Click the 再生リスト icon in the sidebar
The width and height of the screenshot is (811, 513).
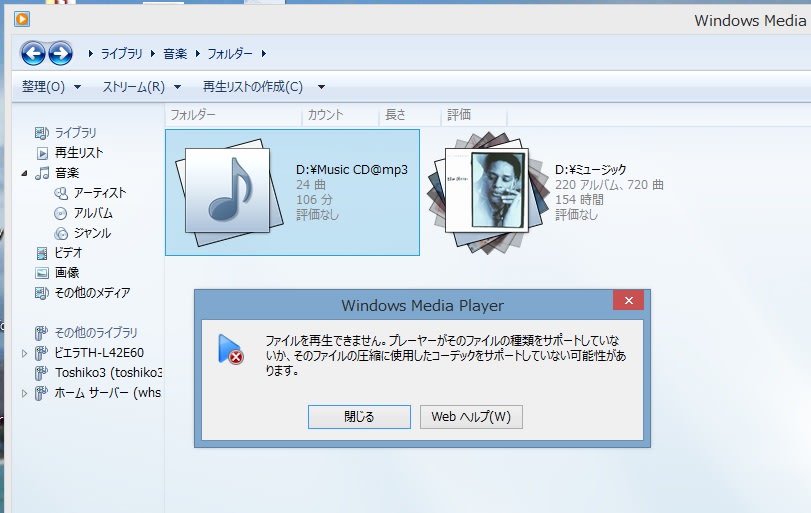point(42,153)
